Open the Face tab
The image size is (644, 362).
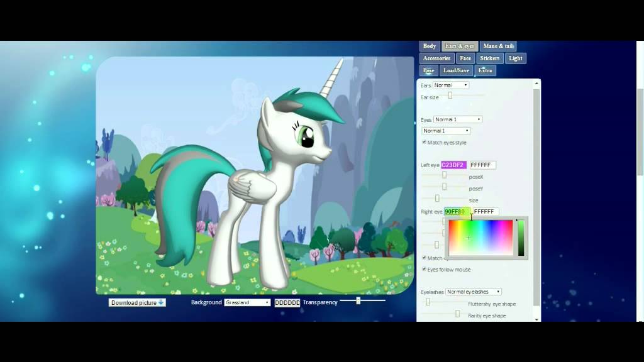(x=465, y=58)
